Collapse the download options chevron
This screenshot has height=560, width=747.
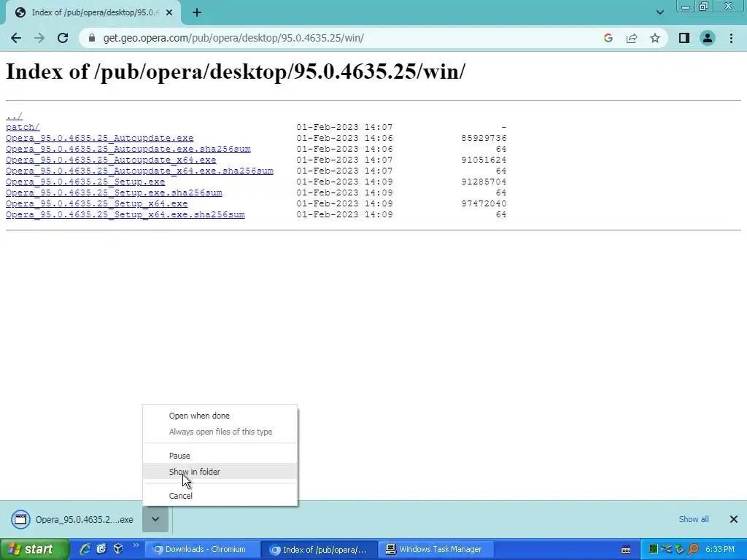click(155, 519)
